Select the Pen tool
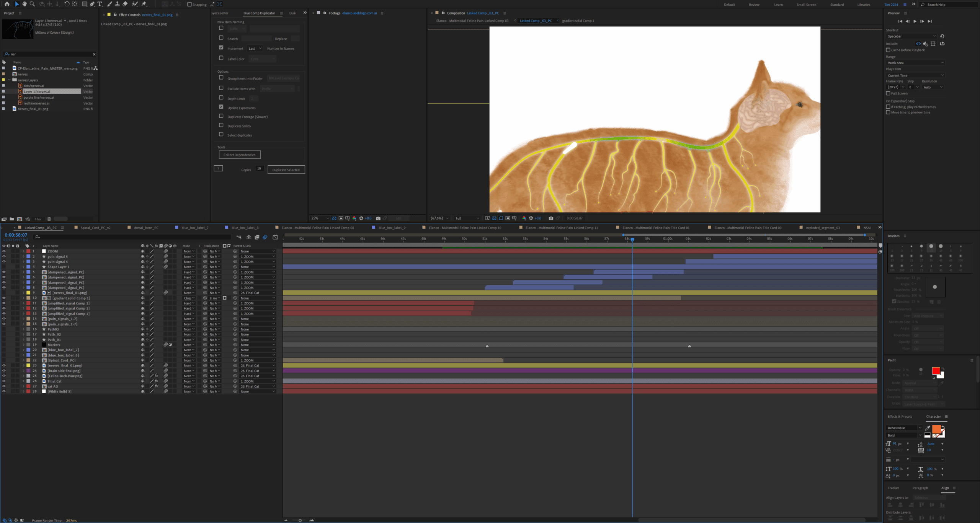Viewport: 980px width, 523px height. tap(92, 4)
